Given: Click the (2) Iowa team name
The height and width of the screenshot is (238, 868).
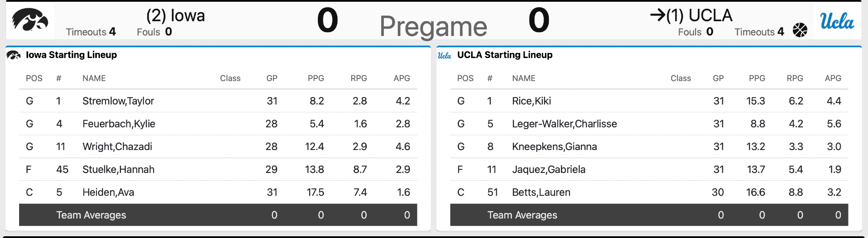Looking at the screenshot, I should pos(175,16).
